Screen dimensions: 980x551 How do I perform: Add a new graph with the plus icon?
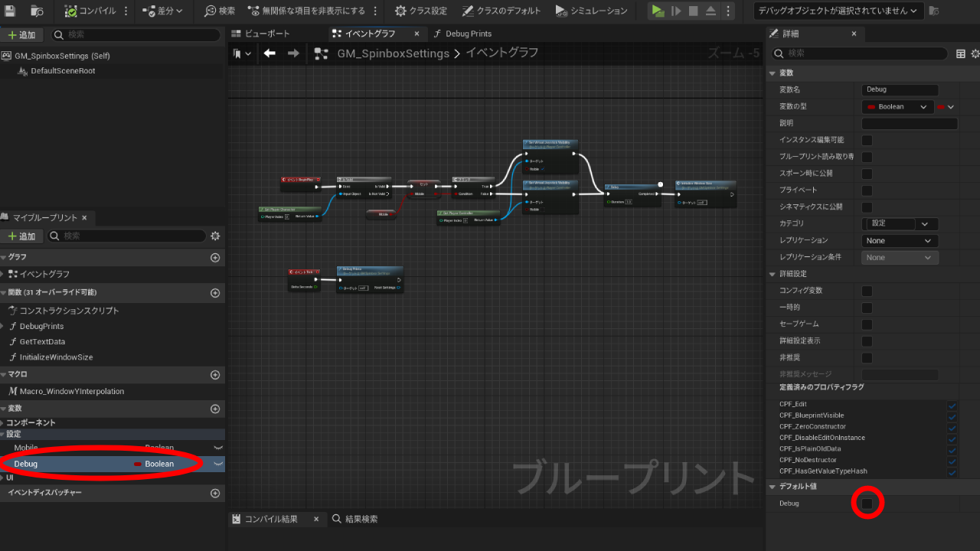point(215,258)
